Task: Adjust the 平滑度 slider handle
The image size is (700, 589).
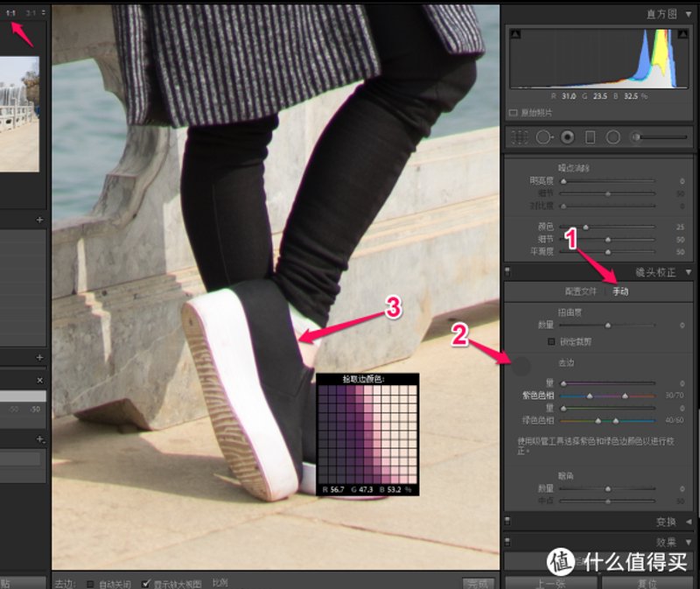Action: pyautogui.click(x=607, y=252)
